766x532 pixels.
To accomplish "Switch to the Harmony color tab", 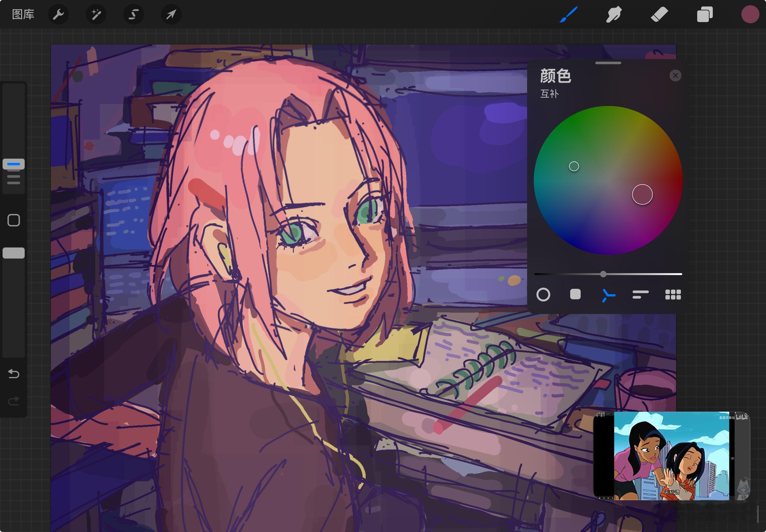I will coord(608,295).
